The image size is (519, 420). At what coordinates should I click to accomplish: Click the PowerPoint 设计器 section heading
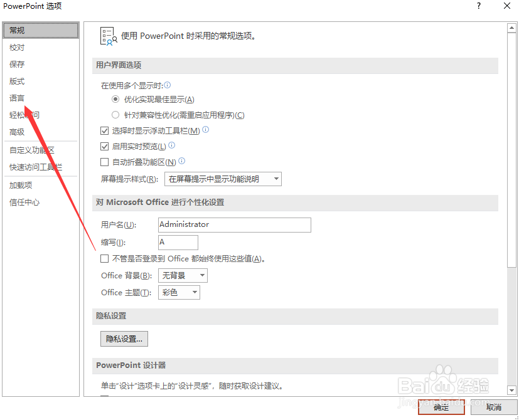pos(131,365)
